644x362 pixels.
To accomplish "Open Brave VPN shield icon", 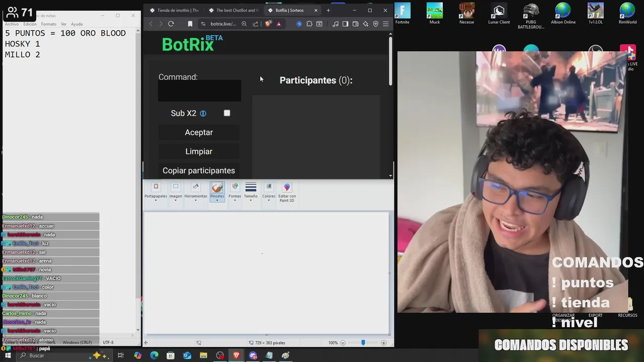I will (x=375, y=24).
